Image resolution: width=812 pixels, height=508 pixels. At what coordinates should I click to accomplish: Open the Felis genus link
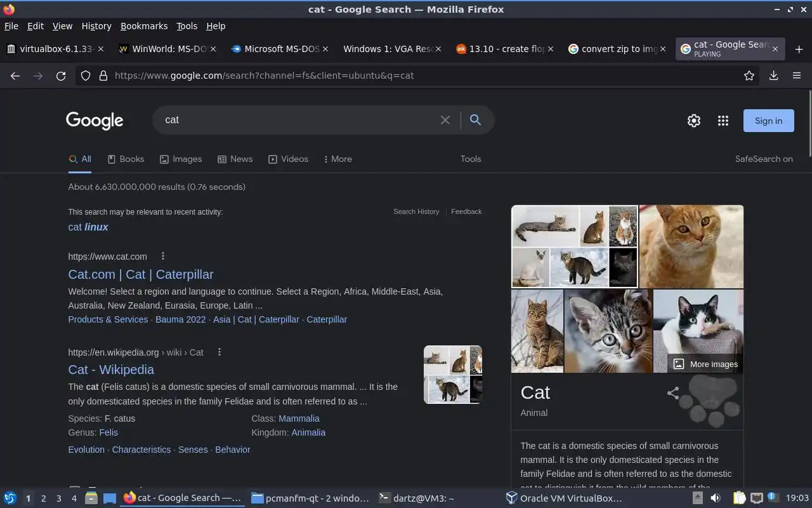(x=108, y=432)
